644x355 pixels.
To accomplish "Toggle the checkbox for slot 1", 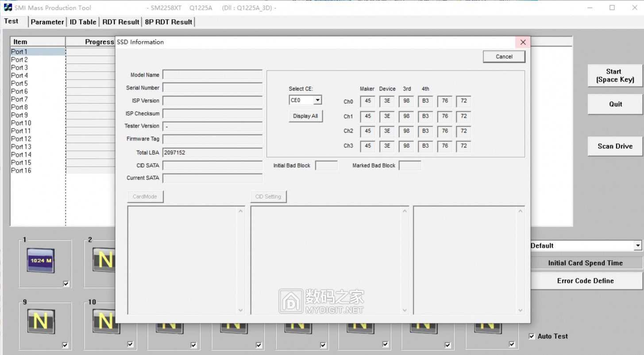I will pyautogui.click(x=66, y=284).
